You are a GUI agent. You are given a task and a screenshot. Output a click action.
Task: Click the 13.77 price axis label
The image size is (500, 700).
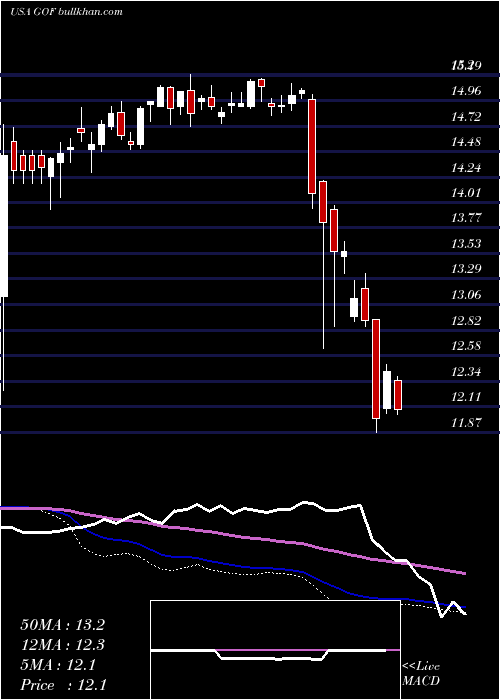click(x=466, y=218)
